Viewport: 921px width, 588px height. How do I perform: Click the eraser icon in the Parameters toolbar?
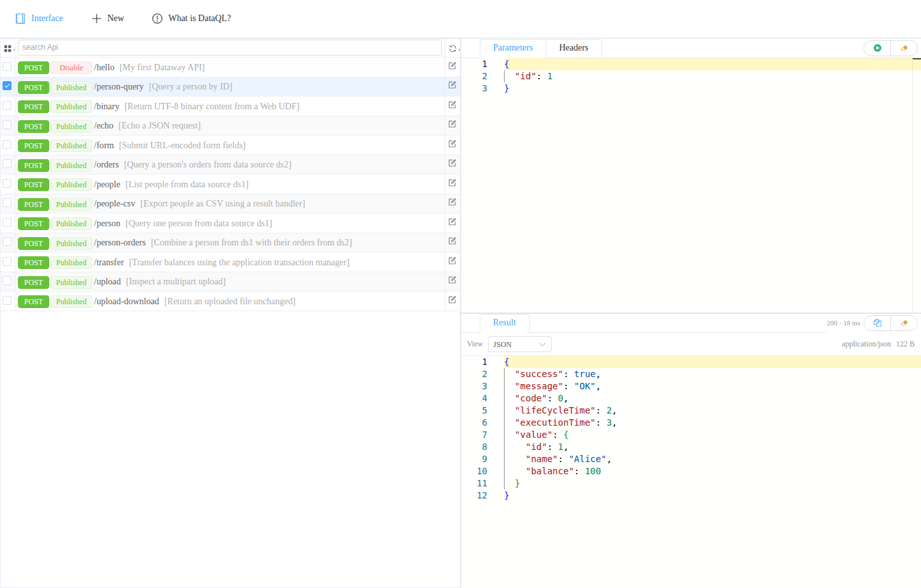(904, 48)
